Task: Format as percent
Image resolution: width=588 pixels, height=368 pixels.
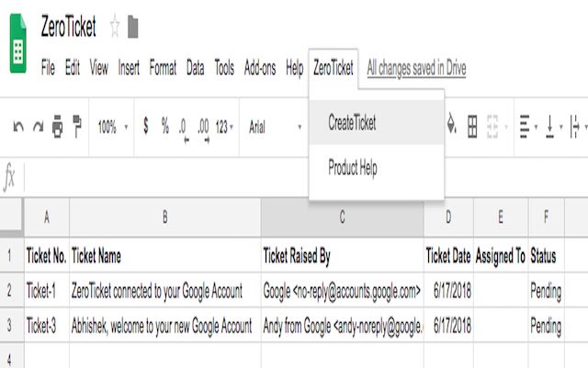Action: [165, 125]
